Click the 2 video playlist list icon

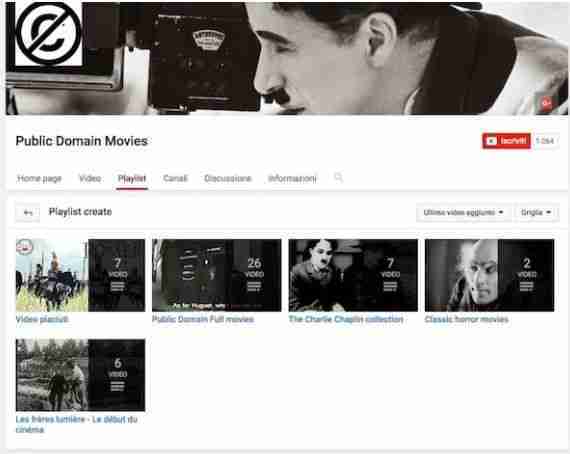[x=526, y=286]
